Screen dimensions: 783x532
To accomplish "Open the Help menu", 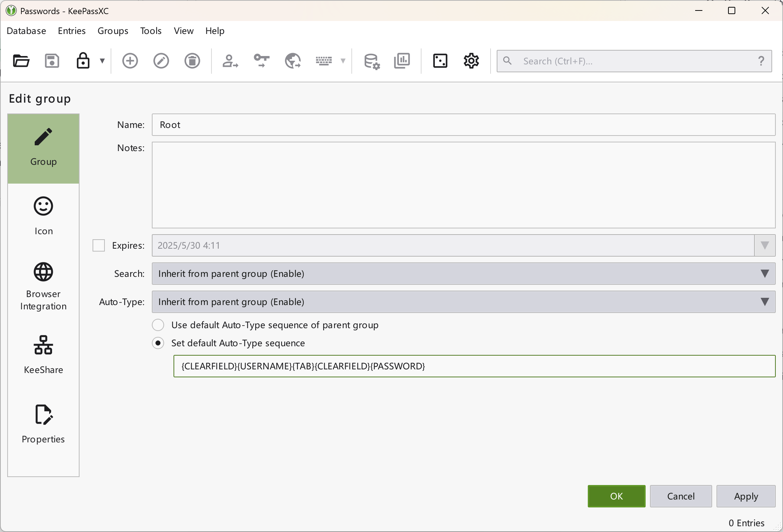I will pos(215,31).
